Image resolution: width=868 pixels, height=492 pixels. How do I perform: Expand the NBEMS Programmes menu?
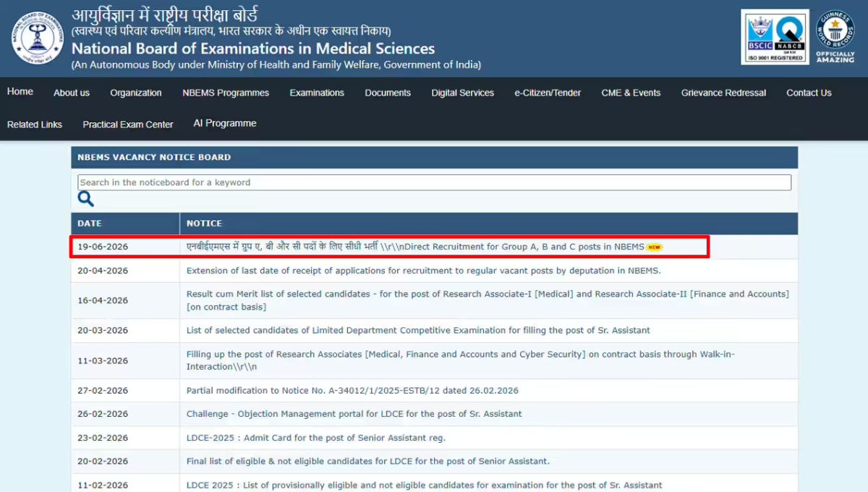(x=226, y=93)
